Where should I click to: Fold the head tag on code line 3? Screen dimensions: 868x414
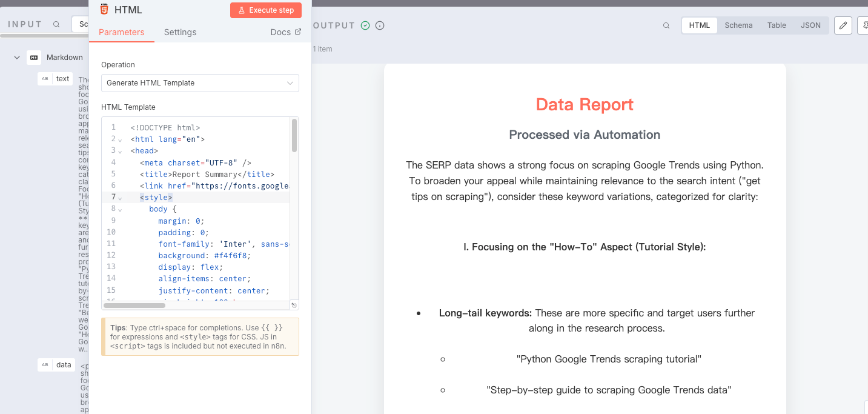pos(120,152)
